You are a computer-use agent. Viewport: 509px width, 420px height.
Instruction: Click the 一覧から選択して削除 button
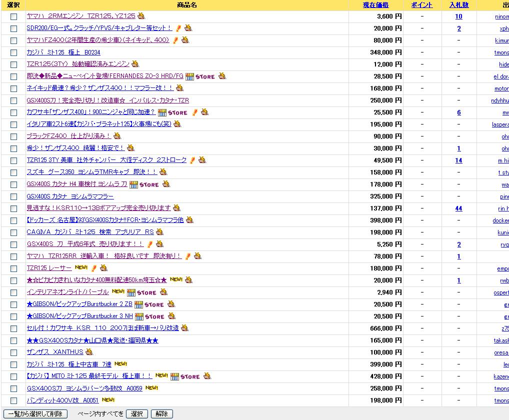click(35, 414)
